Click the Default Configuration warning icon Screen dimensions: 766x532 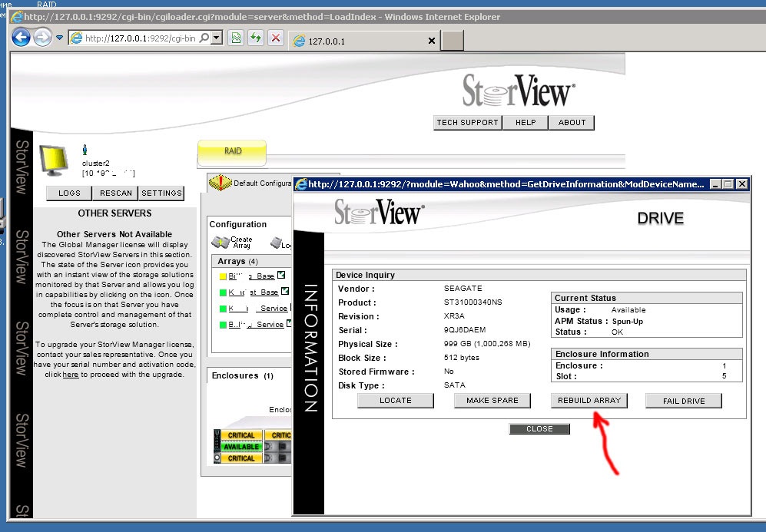pos(221,183)
